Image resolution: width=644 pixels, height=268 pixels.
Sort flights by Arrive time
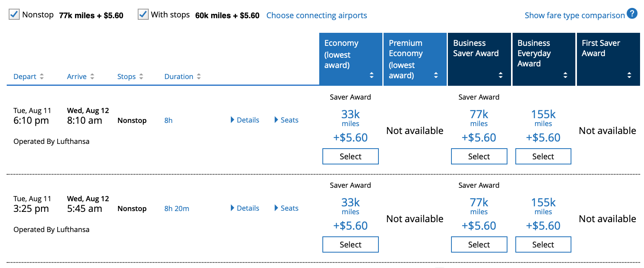click(92, 76)
